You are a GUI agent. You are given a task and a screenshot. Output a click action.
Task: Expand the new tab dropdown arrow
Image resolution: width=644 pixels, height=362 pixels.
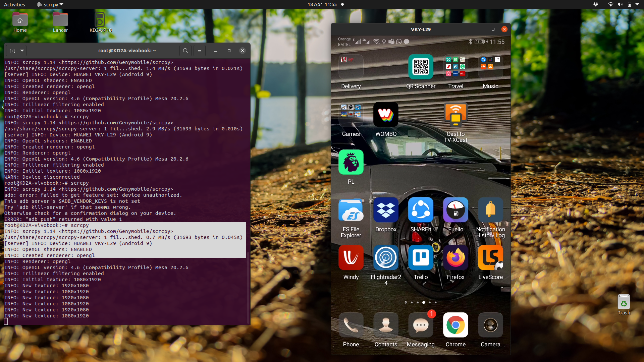[x=22, y=51]
